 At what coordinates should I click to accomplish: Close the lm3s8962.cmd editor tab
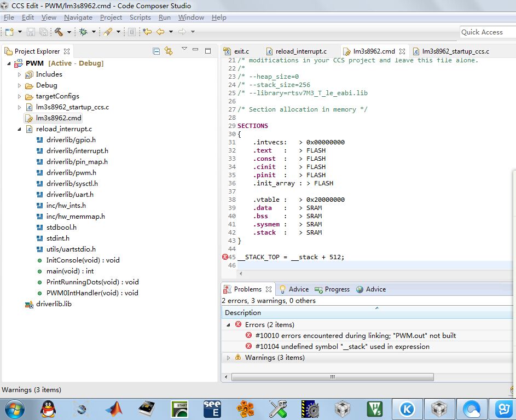[402, 51]
